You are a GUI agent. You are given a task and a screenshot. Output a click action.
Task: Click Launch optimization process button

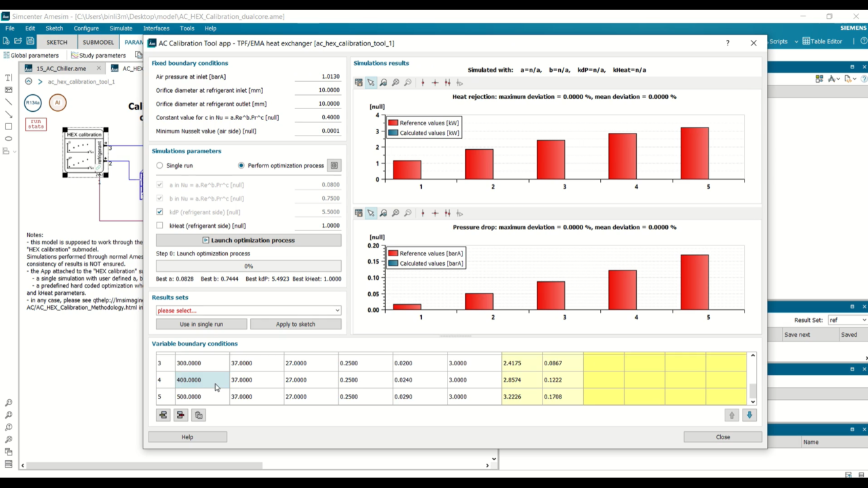click(x=248, y=240)
